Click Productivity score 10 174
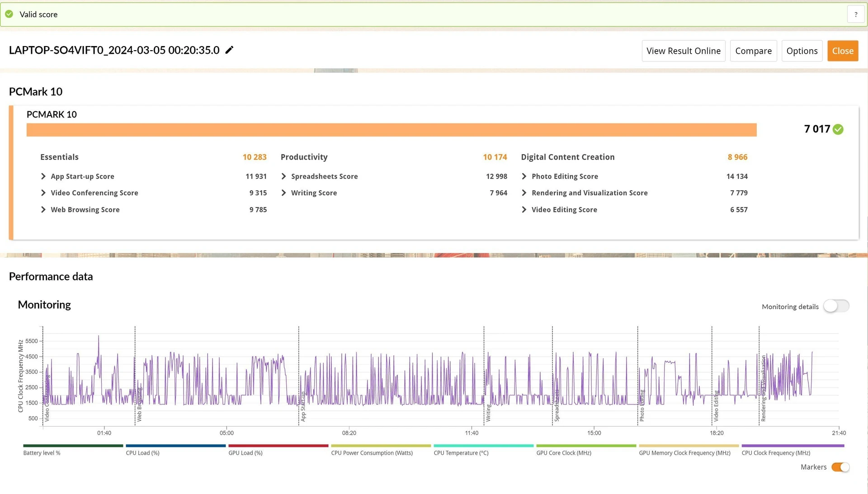Screen dimensions: 868x494 [495, 157]
